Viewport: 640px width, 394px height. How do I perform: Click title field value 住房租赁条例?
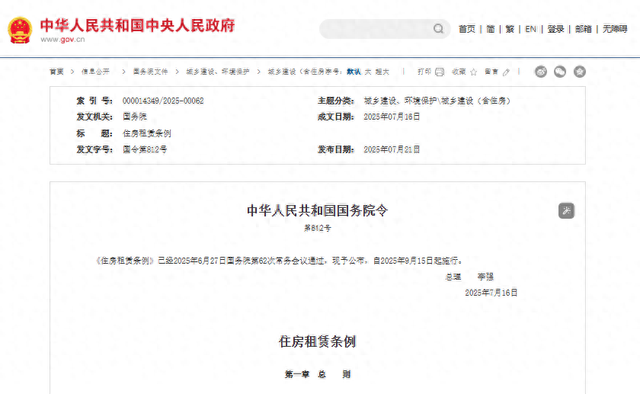coord(147,133)
